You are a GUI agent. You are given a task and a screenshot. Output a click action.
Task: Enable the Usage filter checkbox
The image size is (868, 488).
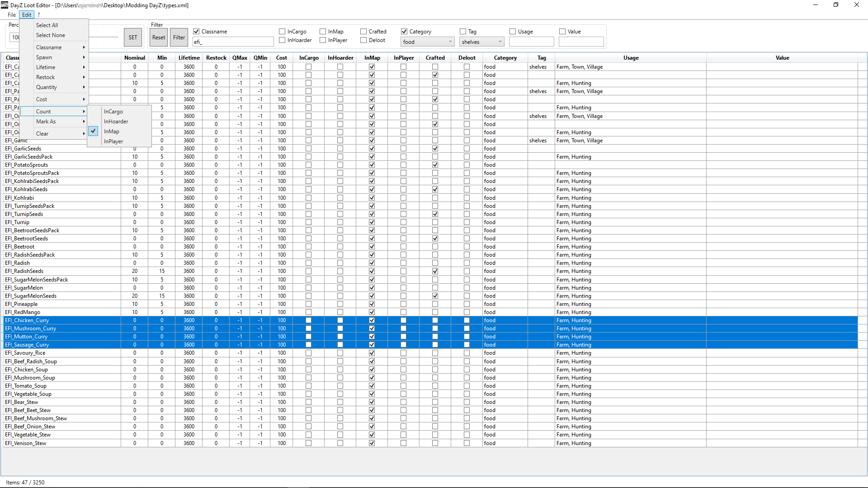513,32
